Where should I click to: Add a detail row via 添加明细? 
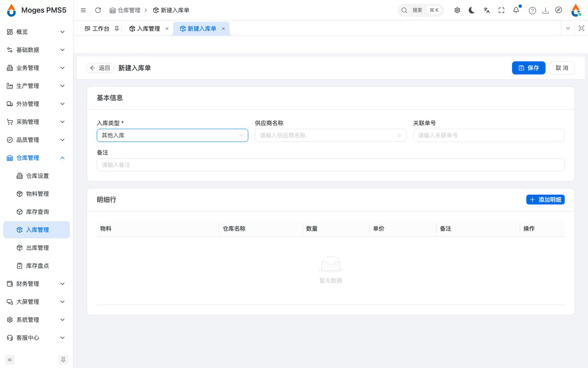546,200
